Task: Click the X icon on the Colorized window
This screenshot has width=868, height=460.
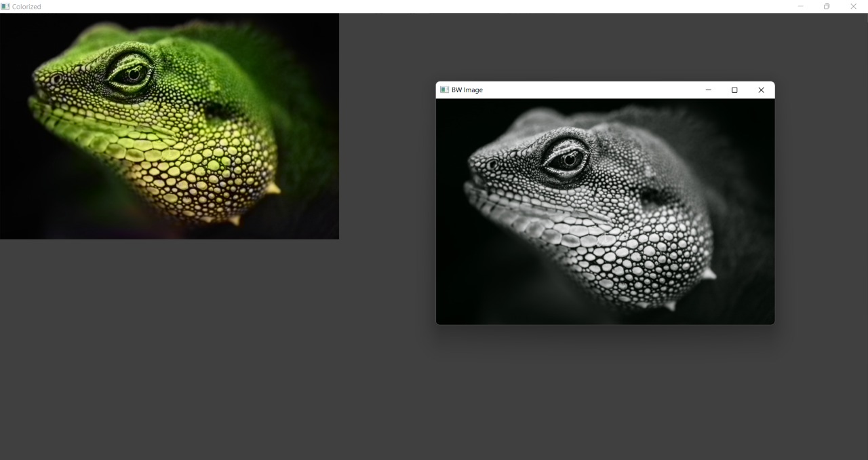Action: point(853,6)
